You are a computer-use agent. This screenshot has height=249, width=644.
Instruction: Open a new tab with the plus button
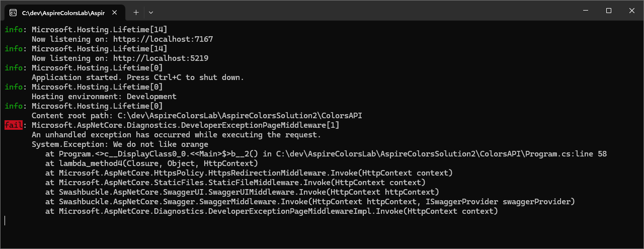point(136,12)
